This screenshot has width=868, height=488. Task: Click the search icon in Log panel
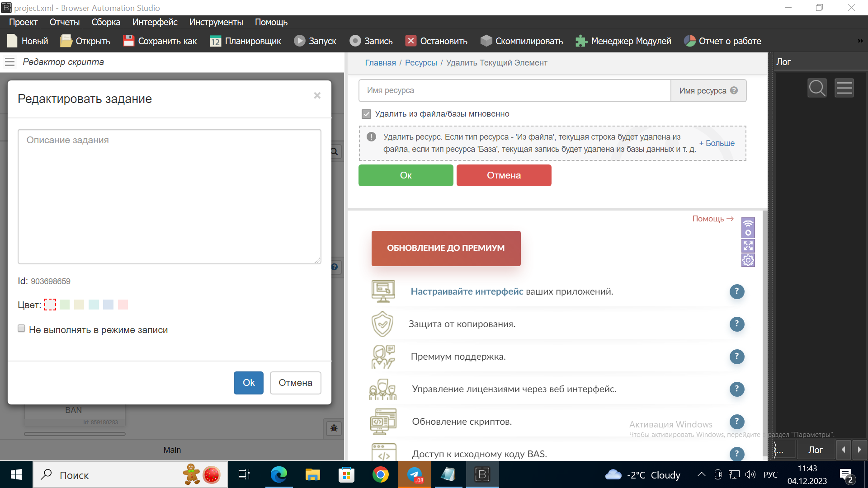point(817,88)
